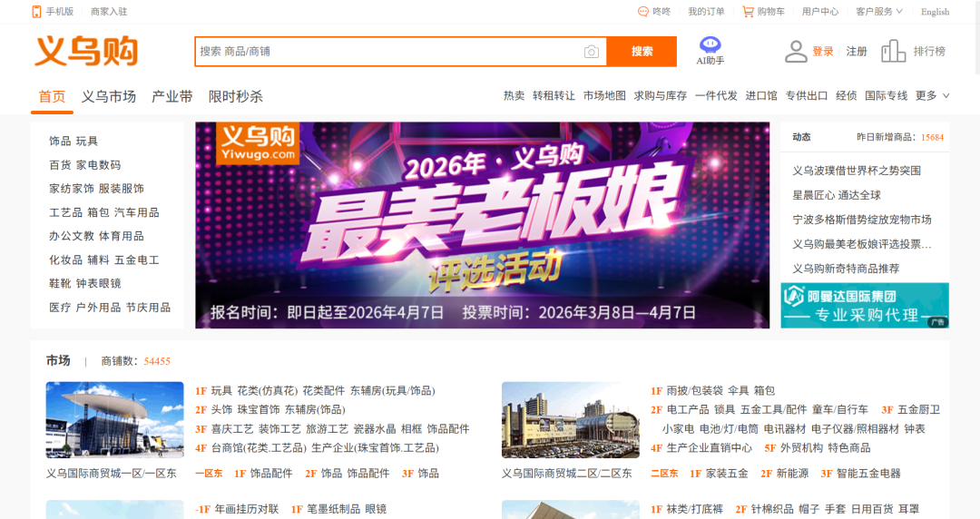Open the 外贸机构 link
Screen dimensions: 980x519
(x=801, y=447)
